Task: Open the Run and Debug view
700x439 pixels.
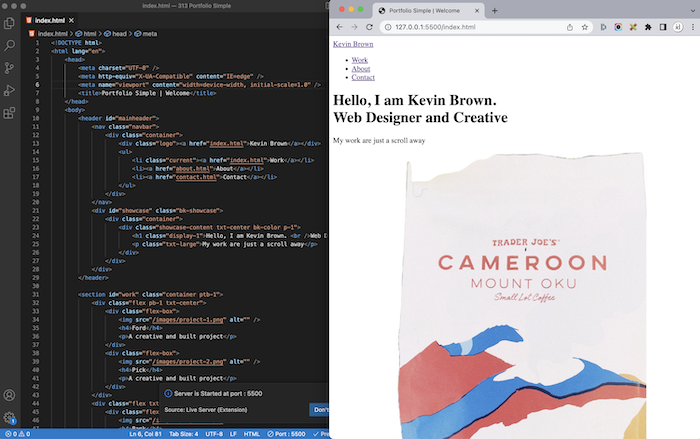Action: click(x=9, y=90)
